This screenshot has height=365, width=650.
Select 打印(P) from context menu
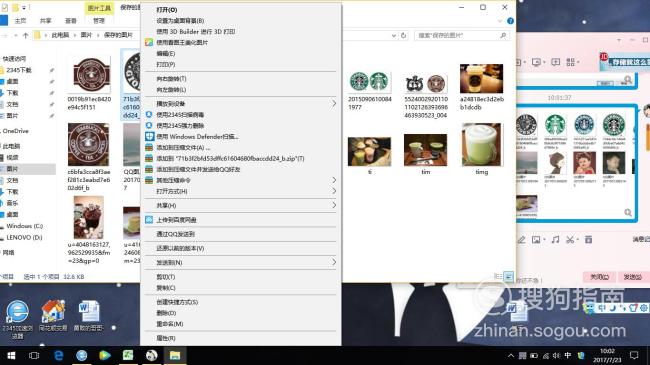pyautogui.click(x=165, y=64)
